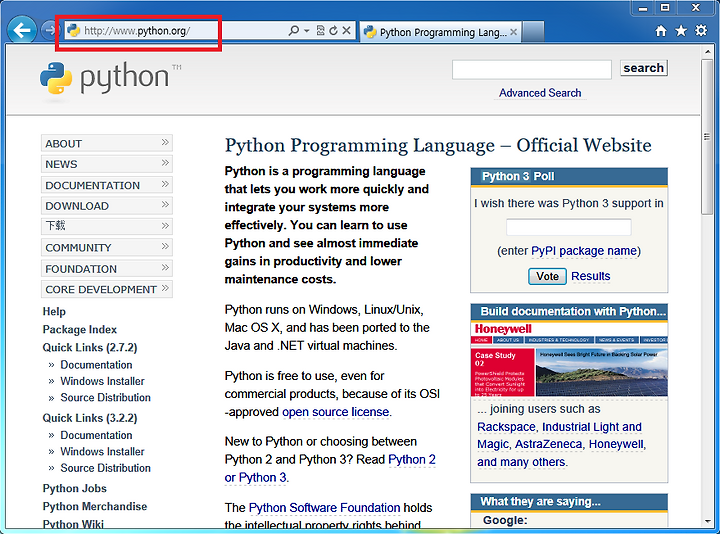This screenshot has width=720, height=534.
Task: Open the Python Merchandise link
Action: pos(95,506)
